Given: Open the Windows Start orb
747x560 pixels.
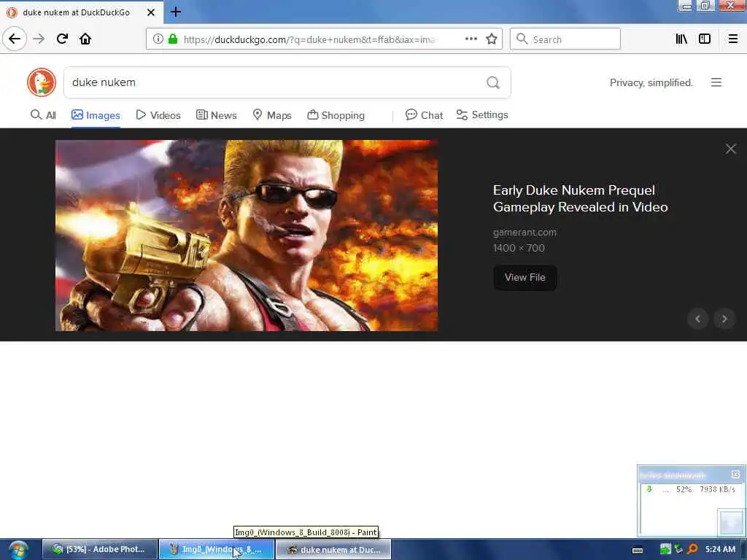Looking at the screenshot, I should point(18,550).
